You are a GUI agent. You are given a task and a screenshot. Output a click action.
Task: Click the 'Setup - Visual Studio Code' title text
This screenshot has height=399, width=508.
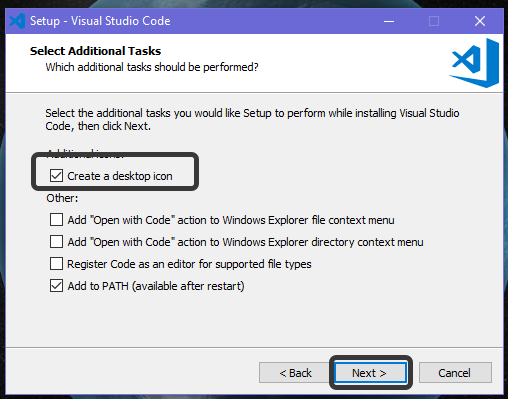pyautogui.click(x=100, y=21)
